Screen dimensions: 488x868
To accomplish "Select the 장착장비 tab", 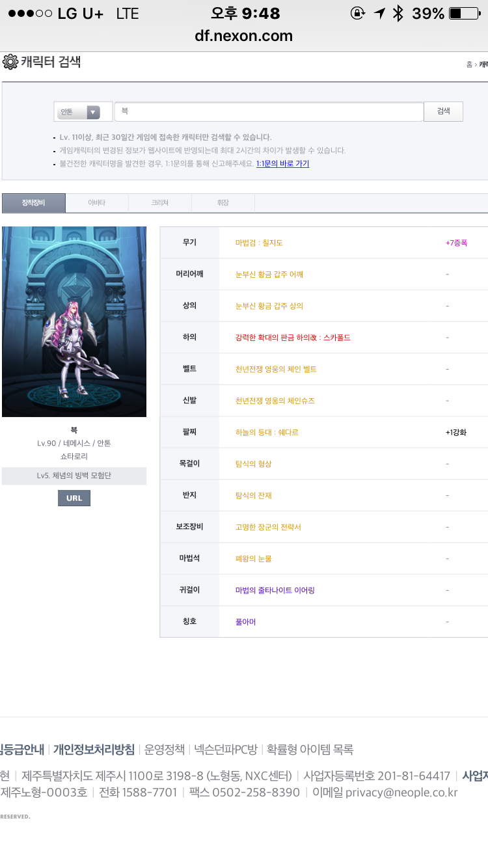I will tap(34, 203).
